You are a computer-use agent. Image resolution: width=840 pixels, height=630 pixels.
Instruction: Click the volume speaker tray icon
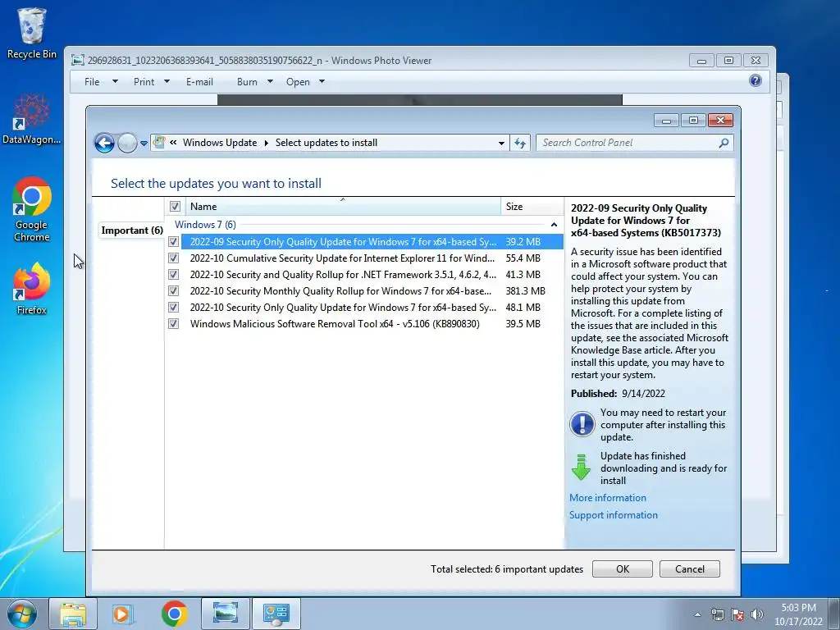click(x=757, y=614)
